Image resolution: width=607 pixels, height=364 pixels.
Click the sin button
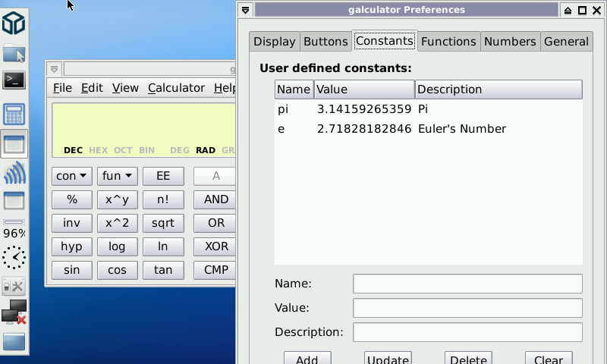pyautogui.click(x=71, y=270)
